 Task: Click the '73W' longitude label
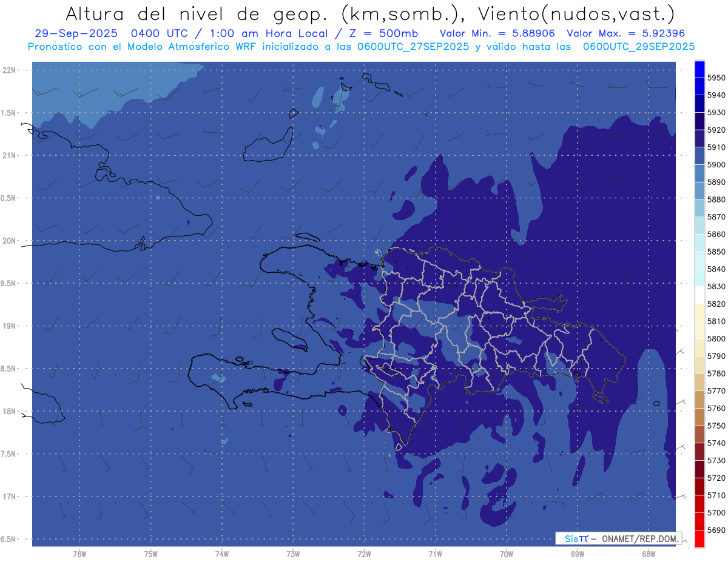(293, 554)
